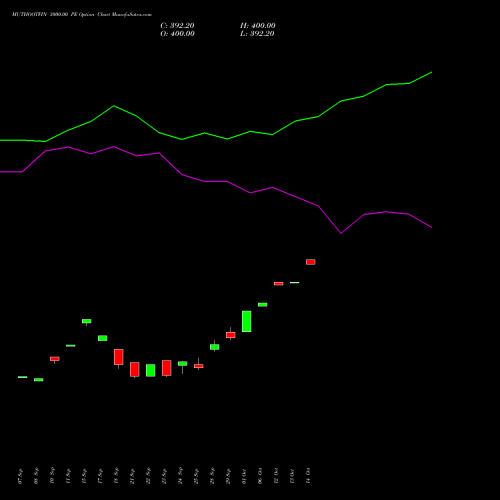
Task: Click the 29 Sep date label
Action: (229, 476)
